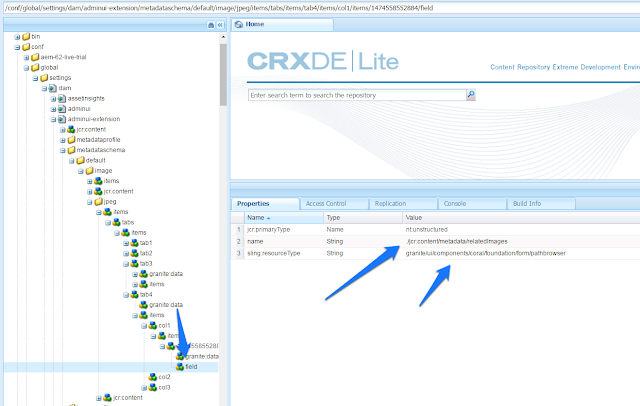Select the bin folder icon

(26, 37)
